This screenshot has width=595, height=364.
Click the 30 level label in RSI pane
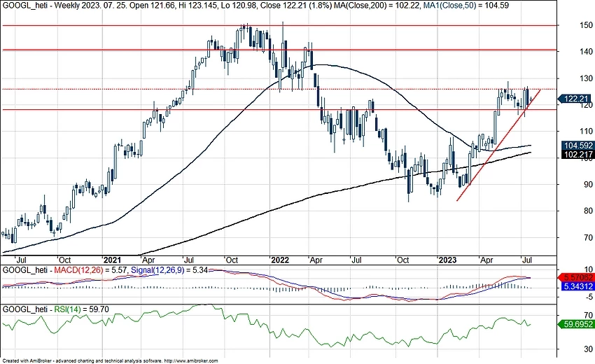588,349
